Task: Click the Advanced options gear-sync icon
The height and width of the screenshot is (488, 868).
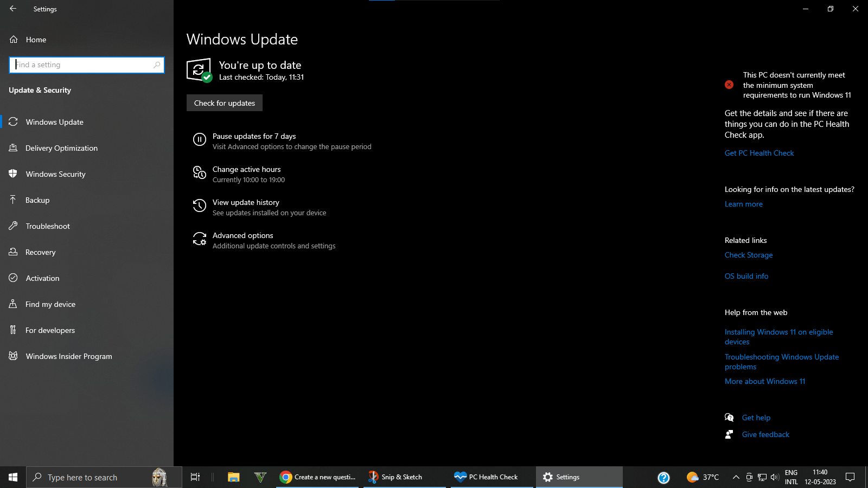Action: click(200, 239)
